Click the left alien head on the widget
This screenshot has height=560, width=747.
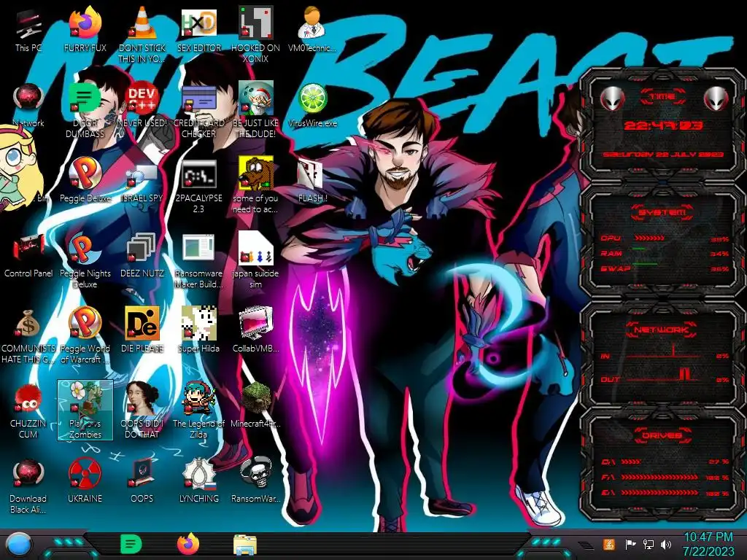click(x=612, y=98)
